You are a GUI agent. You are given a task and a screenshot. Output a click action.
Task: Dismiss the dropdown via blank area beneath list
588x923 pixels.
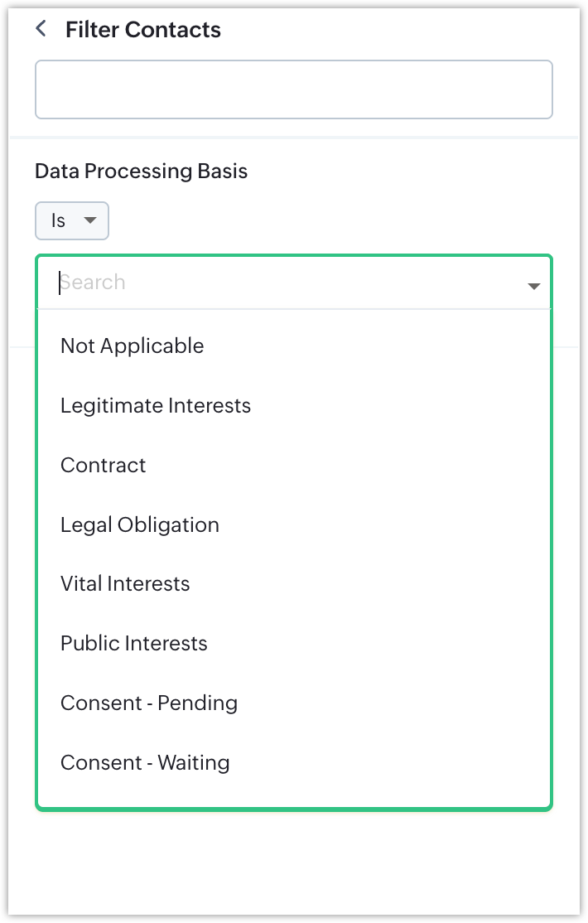(x=293, y=862)
